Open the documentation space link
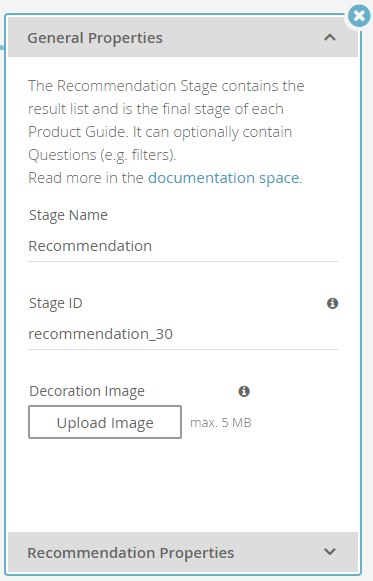373x581 pixels. tap(224, 178)
